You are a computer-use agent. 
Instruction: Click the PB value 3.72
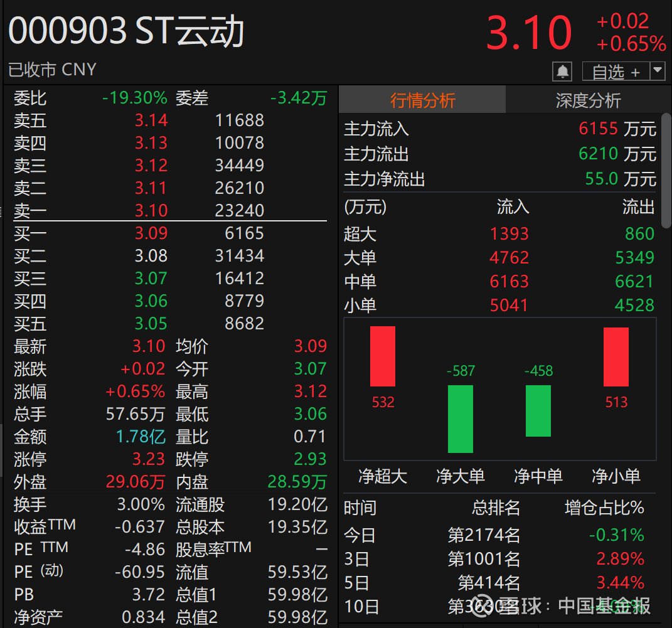click(x=148, y=595)
